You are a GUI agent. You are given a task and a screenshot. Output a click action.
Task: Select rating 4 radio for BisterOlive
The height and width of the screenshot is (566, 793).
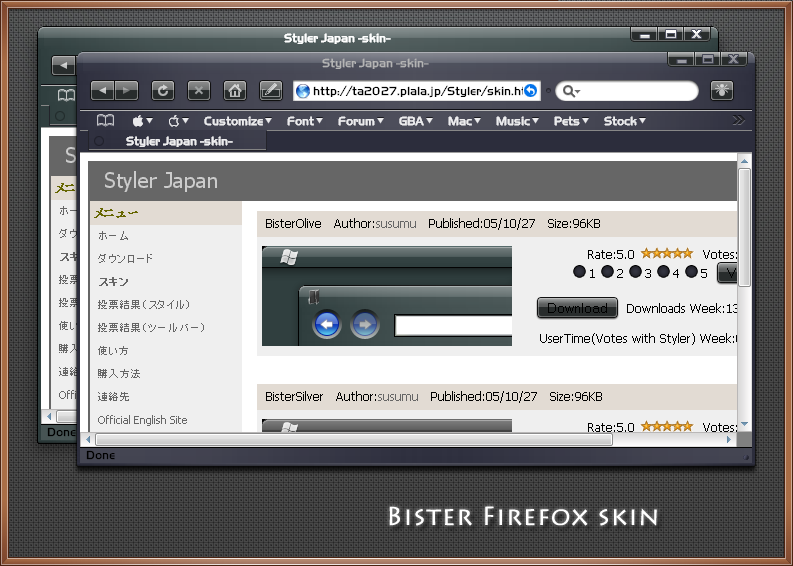click(x=664, y=272)
